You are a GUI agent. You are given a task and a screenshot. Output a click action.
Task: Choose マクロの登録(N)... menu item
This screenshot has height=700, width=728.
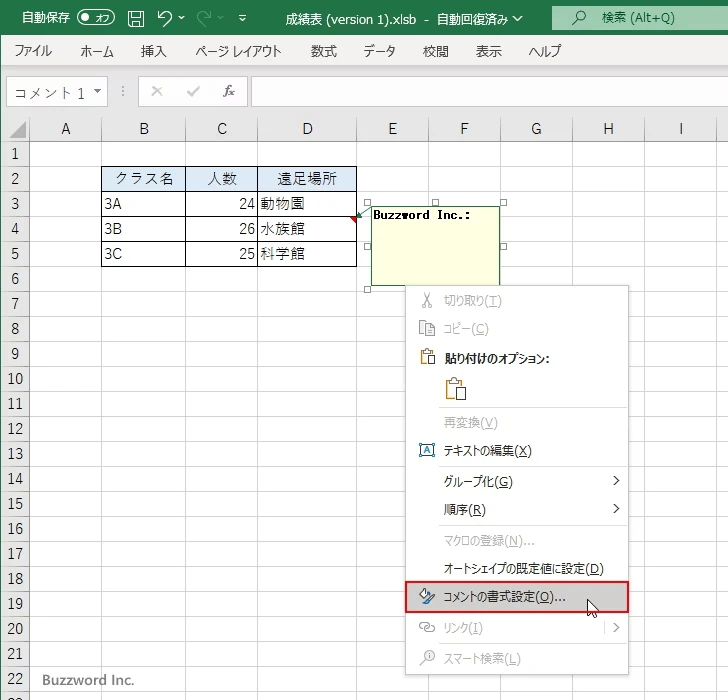point(517,541)
